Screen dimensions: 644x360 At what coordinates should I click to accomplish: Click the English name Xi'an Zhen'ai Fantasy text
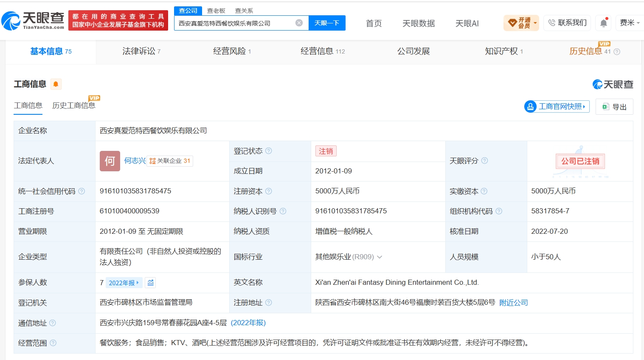(x=397, y=282)
